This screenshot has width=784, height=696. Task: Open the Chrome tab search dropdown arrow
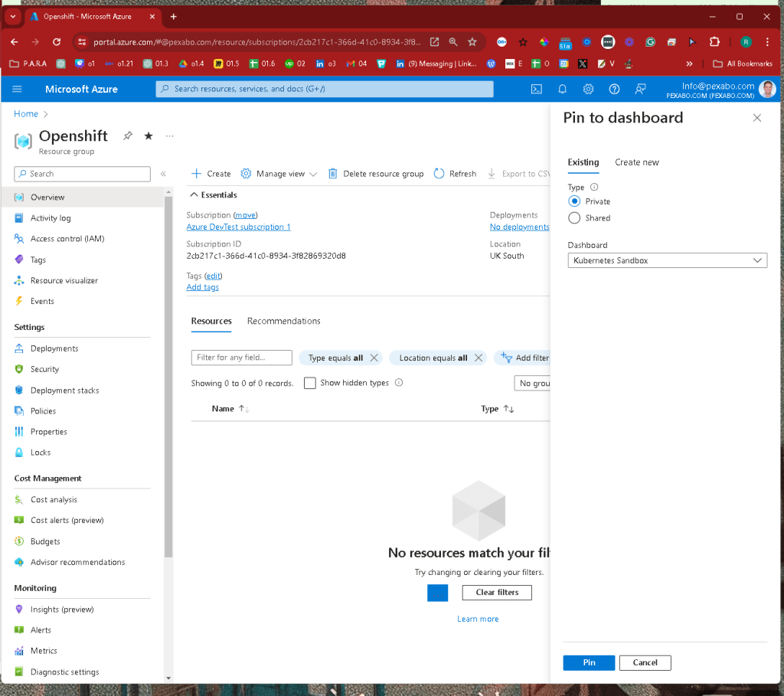[13, 17]
